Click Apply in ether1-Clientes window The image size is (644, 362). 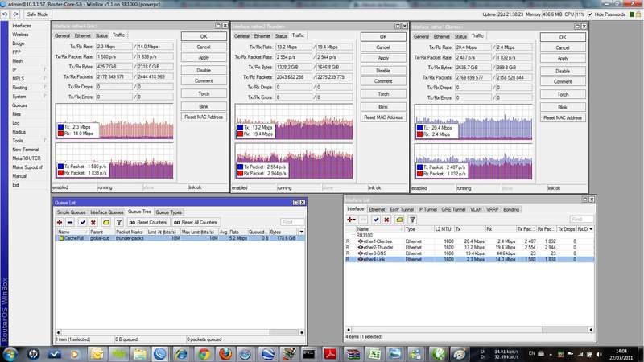tap(563, 58)
